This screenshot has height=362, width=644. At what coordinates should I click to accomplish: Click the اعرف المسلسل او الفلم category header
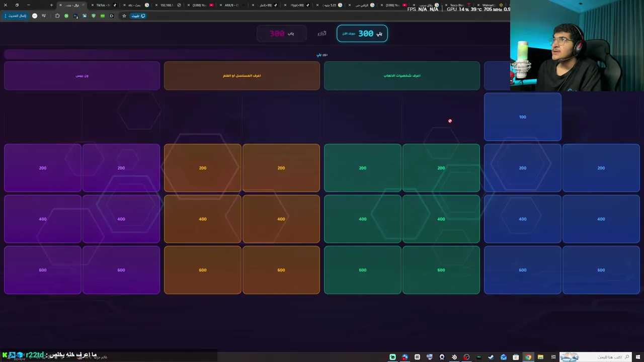242,75
